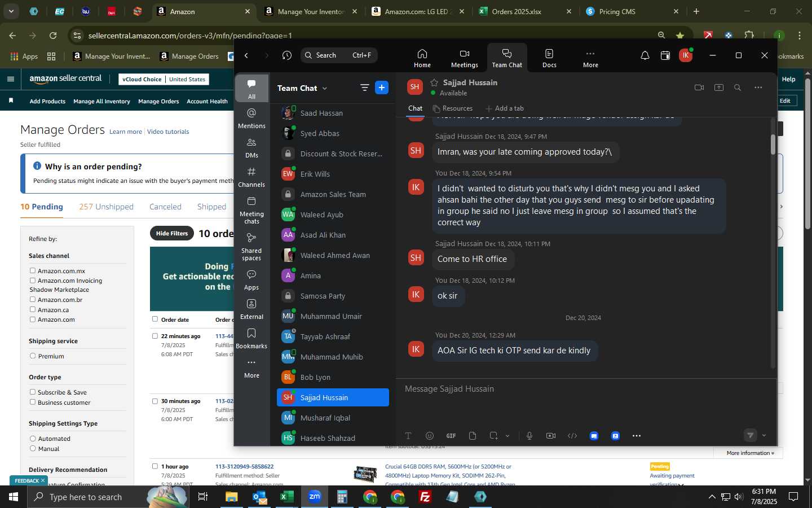Open Chrome tab search dropdown
This screenshot has height=508, width=812.
(x=11, y=11)
